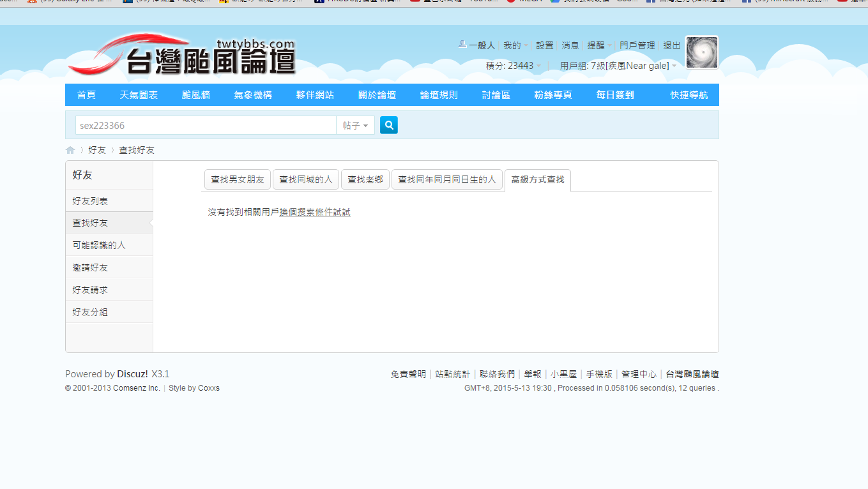This screenshot has height=489, width=868.
Task: Open 夥伴網站 navigation item
Action: coord(315,94)
